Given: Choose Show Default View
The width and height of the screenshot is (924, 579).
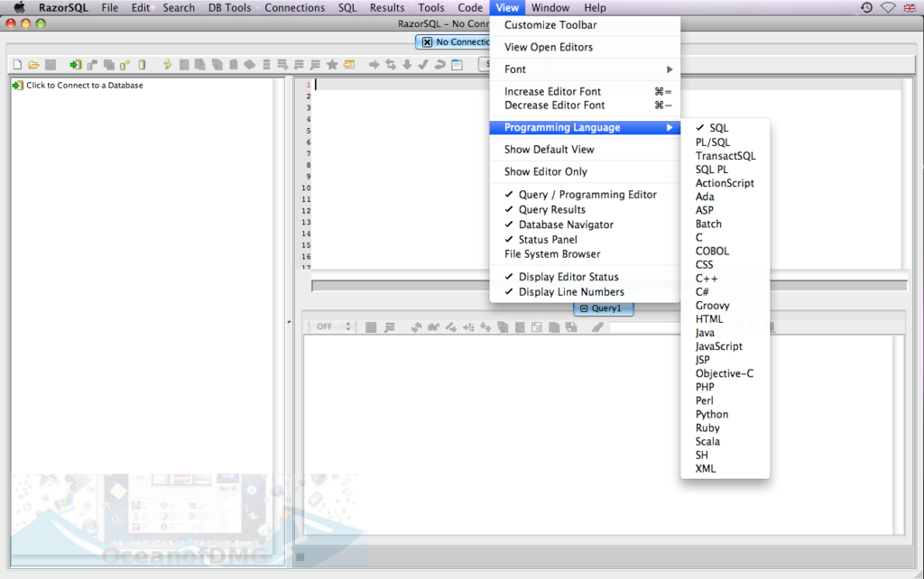Looking at the screenshot, I should (x=585, y=150).
